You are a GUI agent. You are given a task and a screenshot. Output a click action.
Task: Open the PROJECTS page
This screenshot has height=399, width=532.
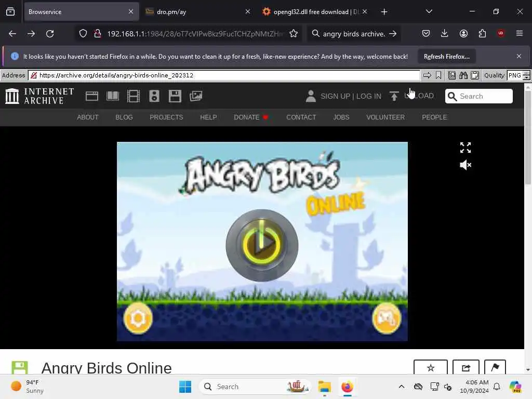(x=166, y=117)
